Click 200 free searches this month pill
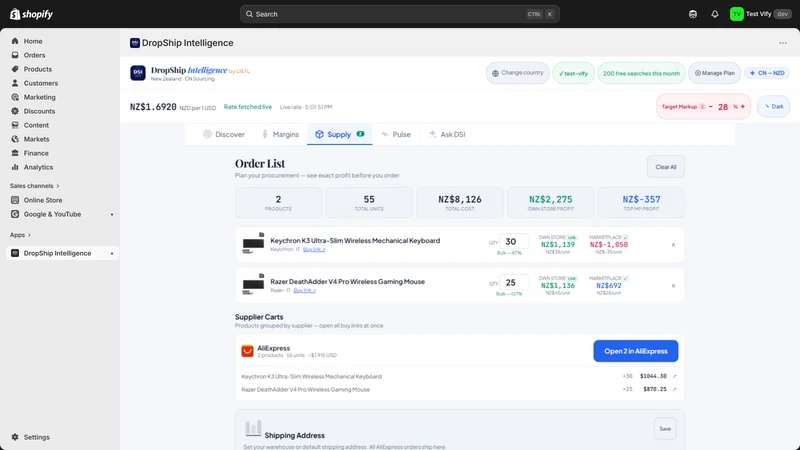 (641, 73)
